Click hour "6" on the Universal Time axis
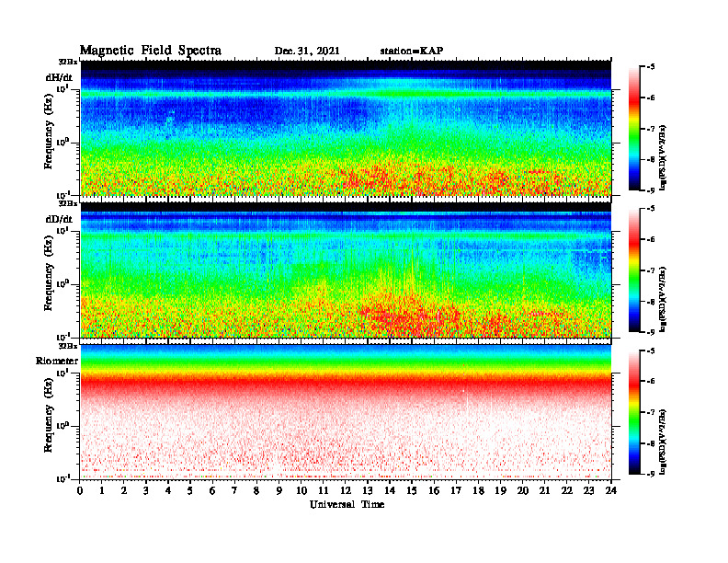This screenshot has height=563, width=728. pos(212,491)
